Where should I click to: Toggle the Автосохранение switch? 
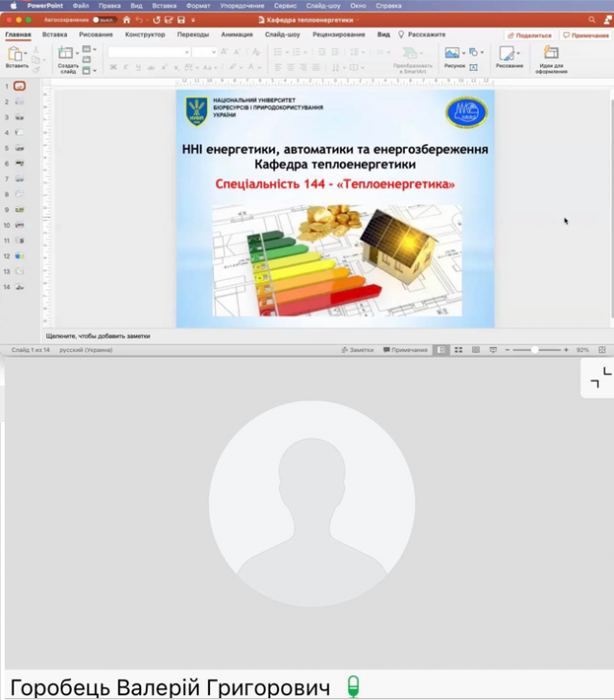[101, 19]
